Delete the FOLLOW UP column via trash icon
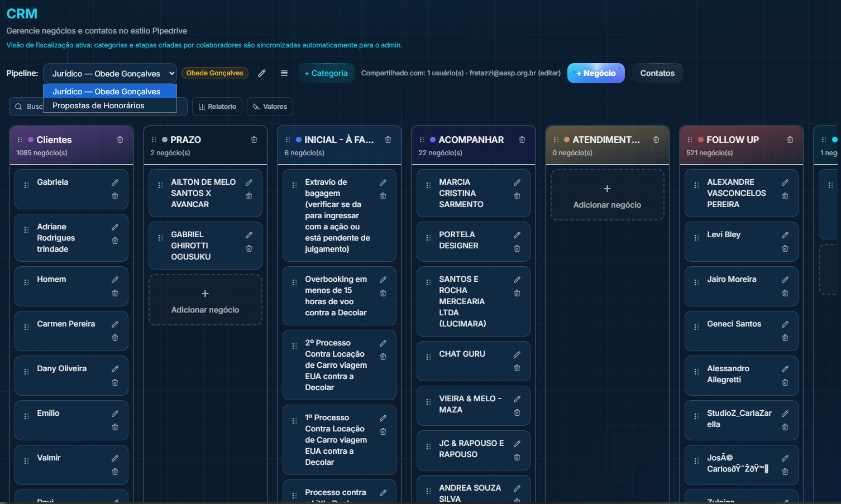The height and width of the screenshot is (504, 841). coord(790,140)
